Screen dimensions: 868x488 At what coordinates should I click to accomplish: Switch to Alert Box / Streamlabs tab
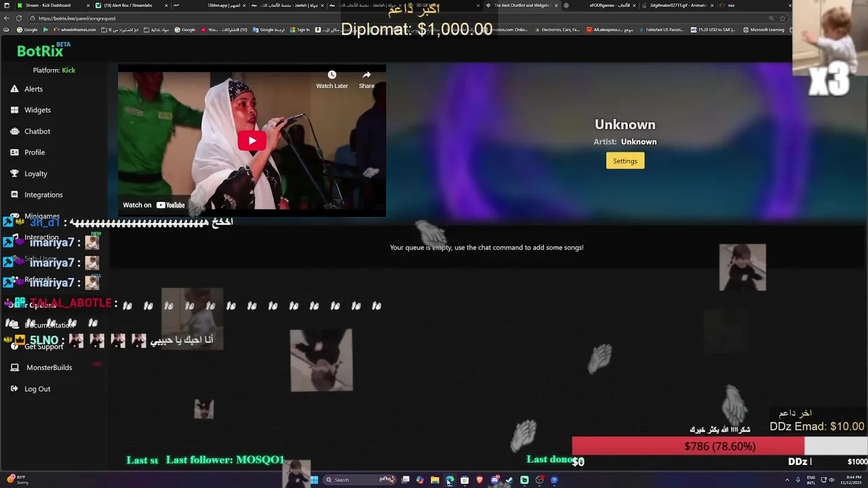click(x=131, y=5)
